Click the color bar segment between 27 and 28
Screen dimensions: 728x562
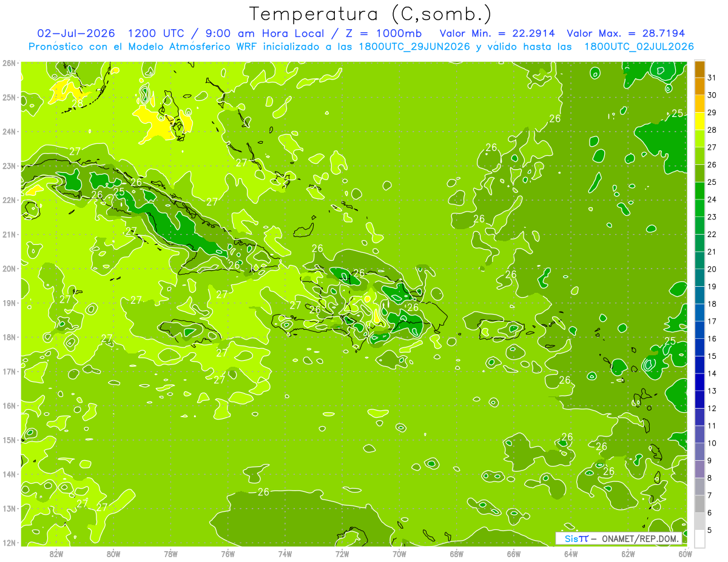pyautogui.click(x=699, y=139)
